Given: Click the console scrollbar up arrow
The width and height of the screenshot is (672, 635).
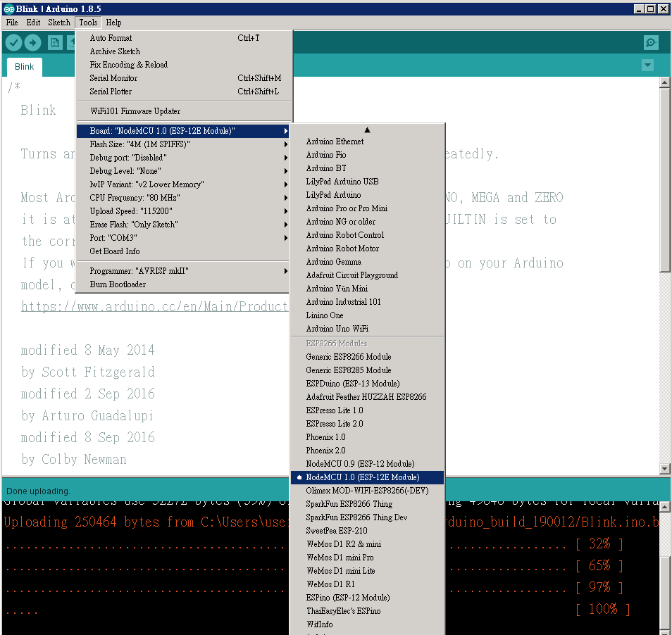Looking at the screenshot, I should click(x=665, y=507).
